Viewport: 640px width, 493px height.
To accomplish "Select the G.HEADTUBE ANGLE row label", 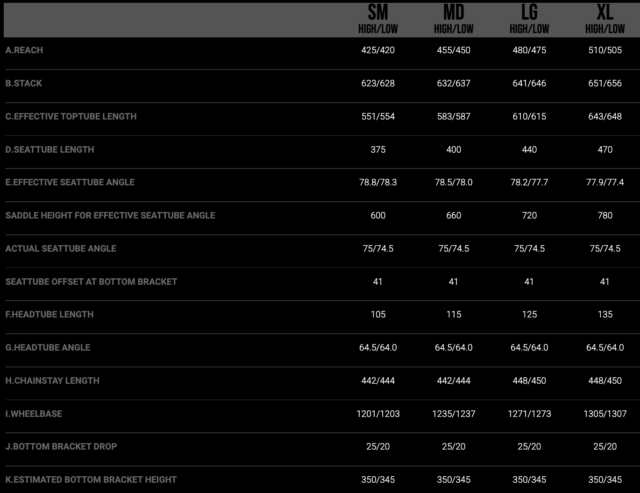I will tap(48, 347).
